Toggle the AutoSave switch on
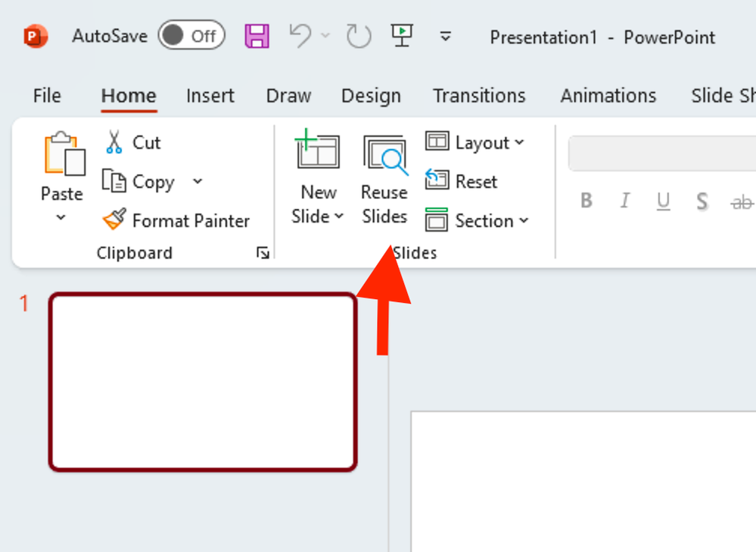Image resolution: width=756 pixels, height=552 pixels. pyautogui.click(x=191, y=36)
